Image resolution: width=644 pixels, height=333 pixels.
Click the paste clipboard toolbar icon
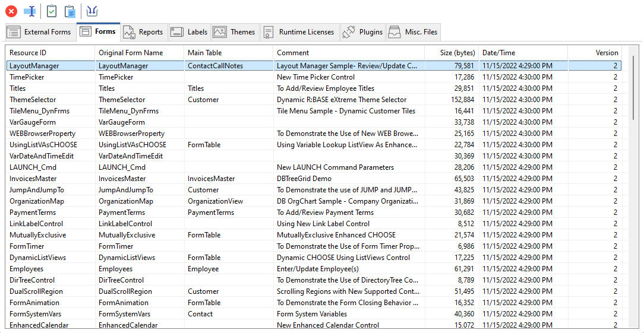pyautogui.click(x=70, y=11)
